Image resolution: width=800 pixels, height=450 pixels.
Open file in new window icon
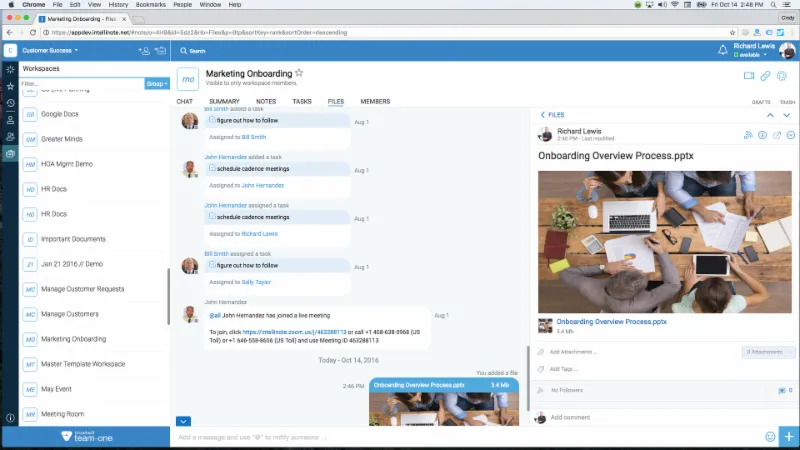[x=777, y=135]
